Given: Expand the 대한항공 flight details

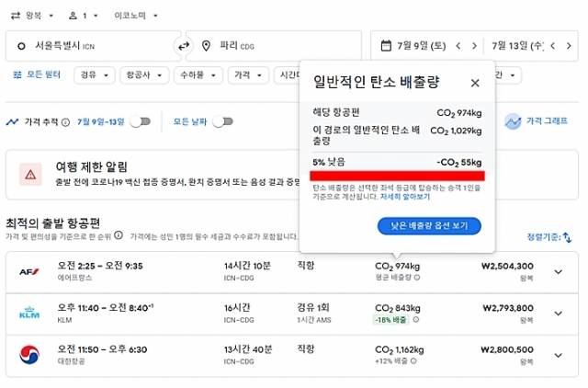Looking at the screenshot, I should (x=558, y=355).
